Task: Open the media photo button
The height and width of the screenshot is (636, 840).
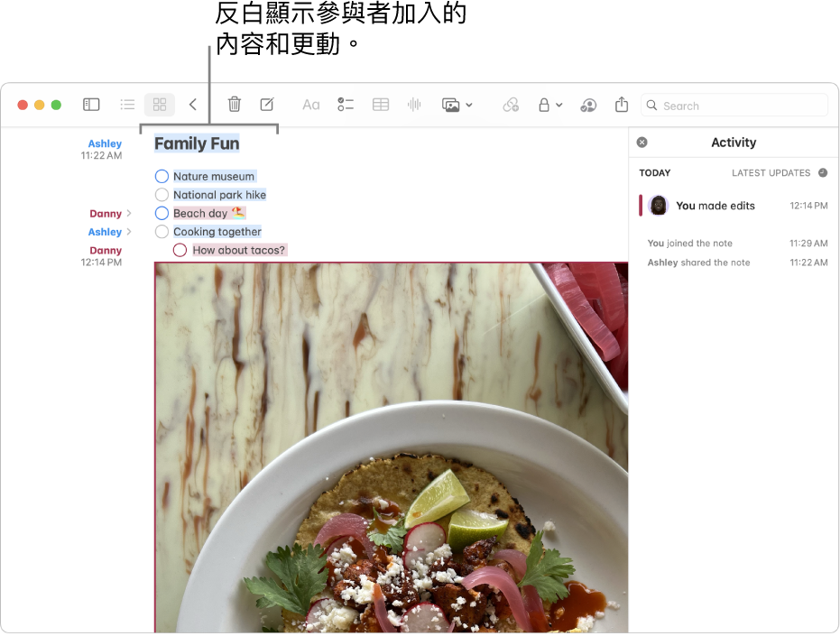Action: pyautogui.click(x=450, y=105)
